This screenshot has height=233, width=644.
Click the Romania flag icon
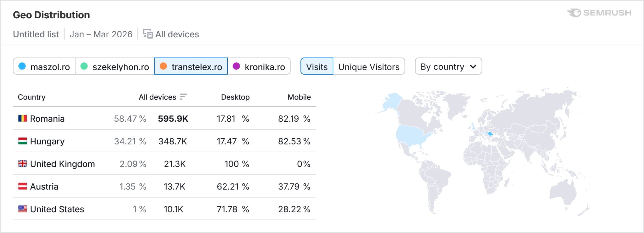pos(23,118)
